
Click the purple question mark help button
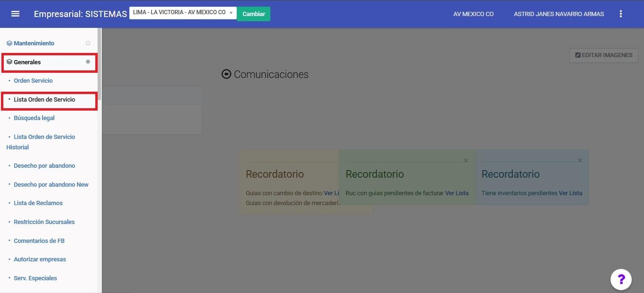(620, 279)
